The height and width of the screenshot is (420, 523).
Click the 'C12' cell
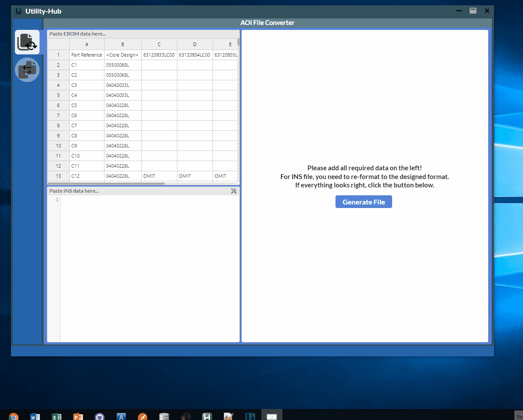(87, 176)
